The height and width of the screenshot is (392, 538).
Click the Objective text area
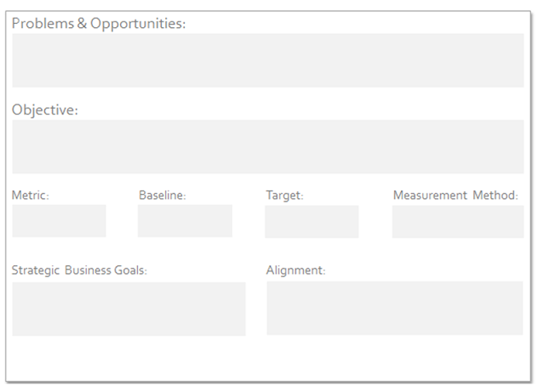268,146
